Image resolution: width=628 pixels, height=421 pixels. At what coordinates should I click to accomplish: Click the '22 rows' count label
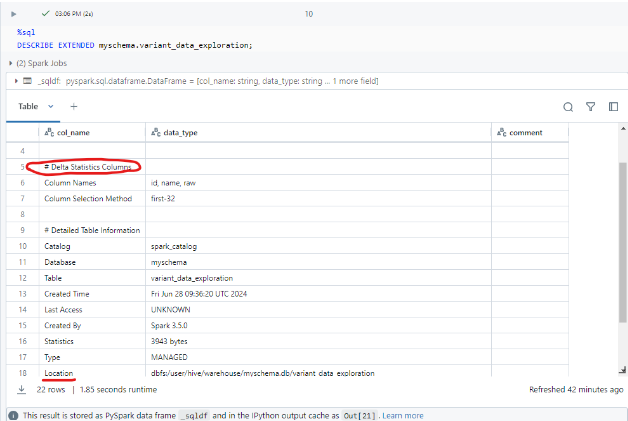(x=51, y=389)
